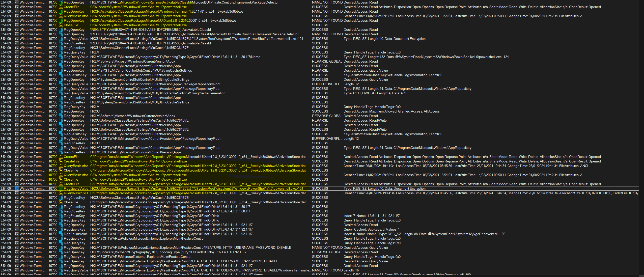Click time 3:54:09... in the RegEnumValue row
Screen dimensions: 644x277
pyautogui.click(x=7, y=234)
